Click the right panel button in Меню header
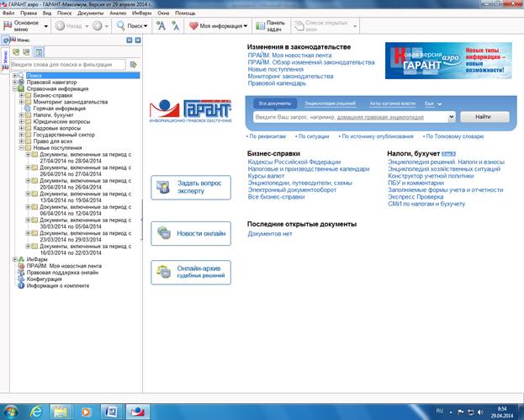The image size is (524, 420). coord(138,40)
